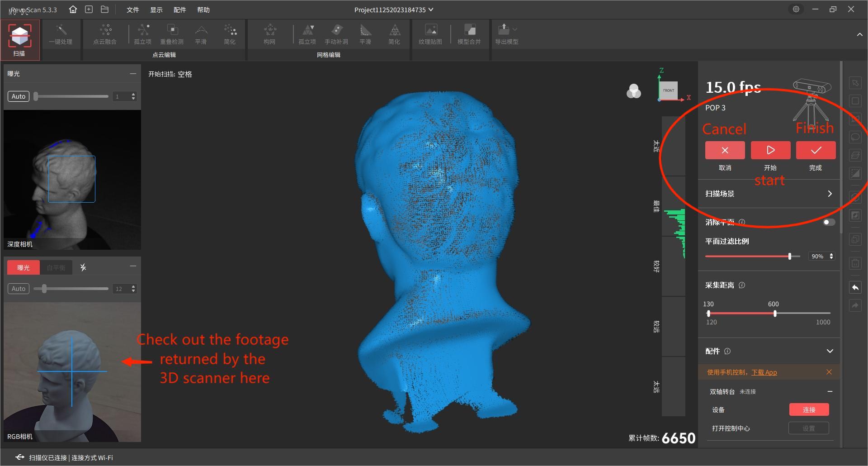Click model merge (模型合并)
The width and height of the screenshot is (868, 466).
click(x=469, y=35)
